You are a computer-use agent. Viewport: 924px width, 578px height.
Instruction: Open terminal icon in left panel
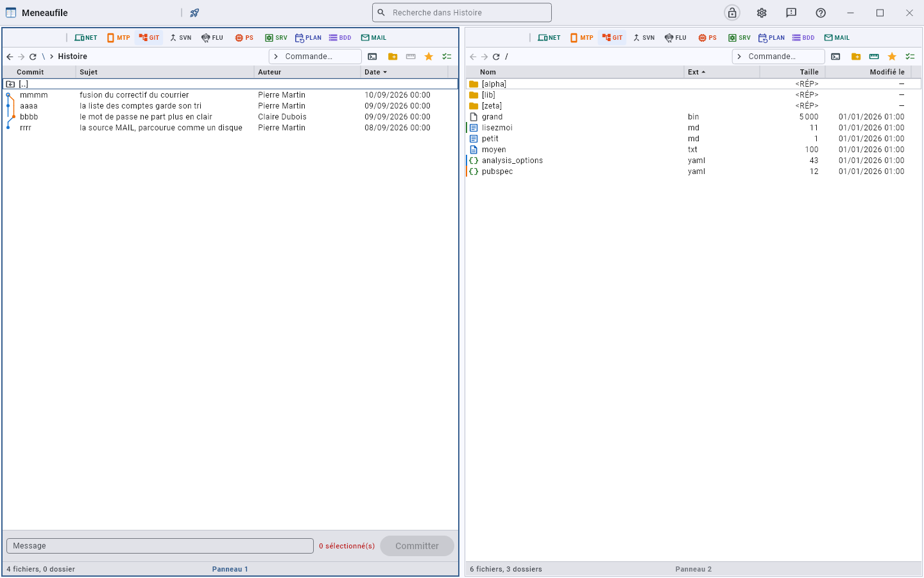372,57
